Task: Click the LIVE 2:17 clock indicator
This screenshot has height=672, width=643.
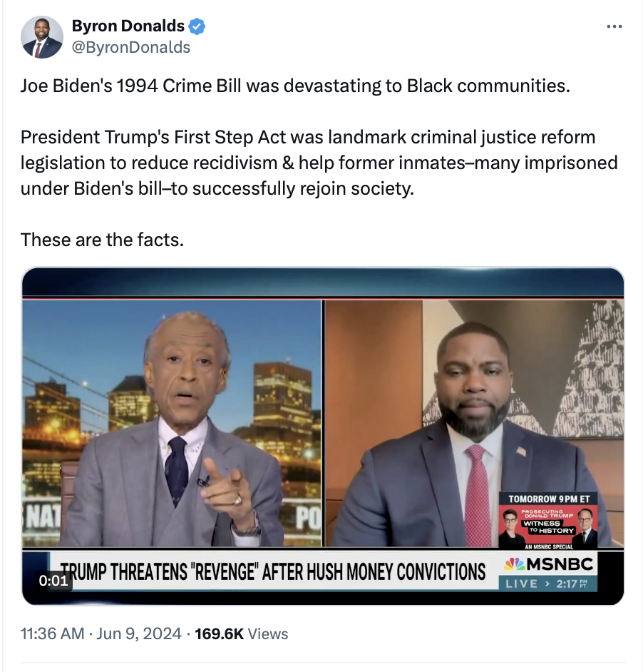Action: pyautogui.click(x=547, y=584)
